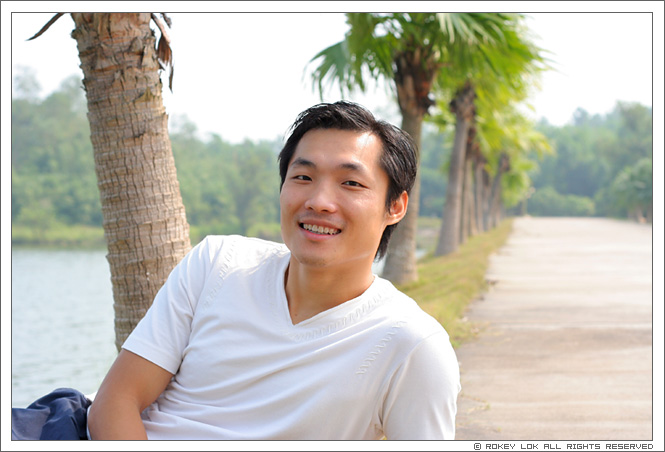Screen dimensions: 665x452
Task: Click the copyright watermark text
Action: coord(563,446)
